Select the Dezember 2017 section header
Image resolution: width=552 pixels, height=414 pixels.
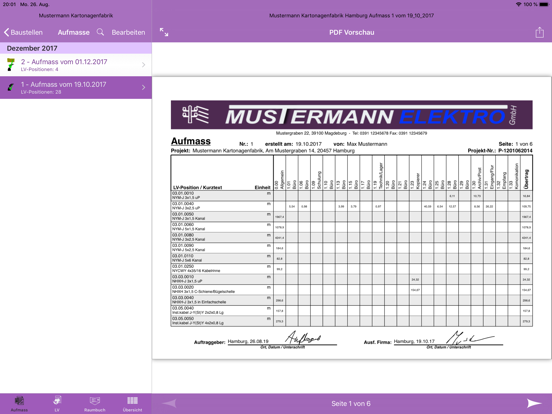click(x=76, y=48)
